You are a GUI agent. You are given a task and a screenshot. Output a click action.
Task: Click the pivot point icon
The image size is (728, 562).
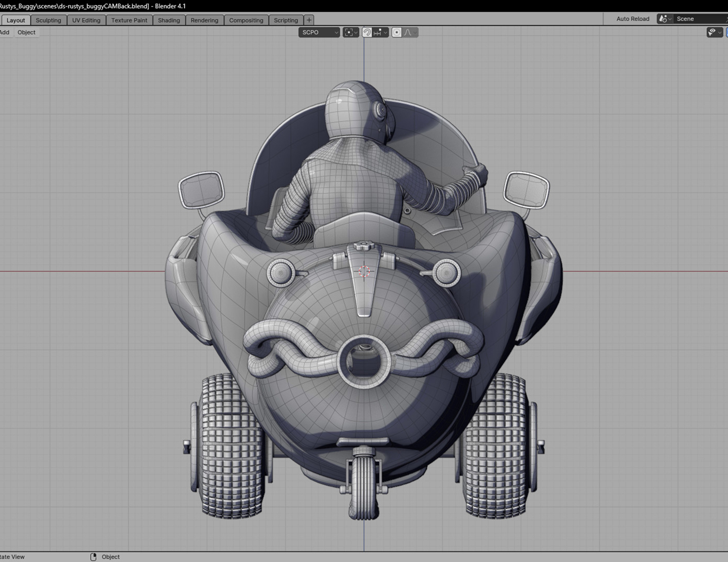(x=348, y=33)
